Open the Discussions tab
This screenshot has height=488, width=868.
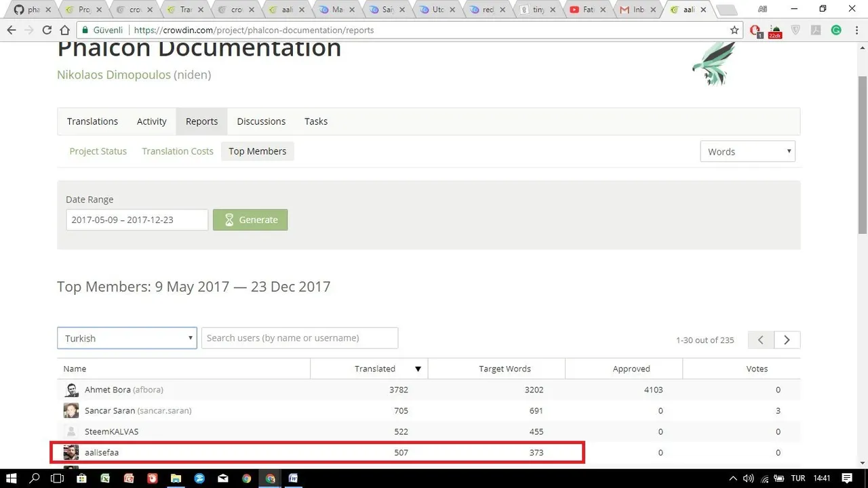pyautogui.click(x=261, y=121)
